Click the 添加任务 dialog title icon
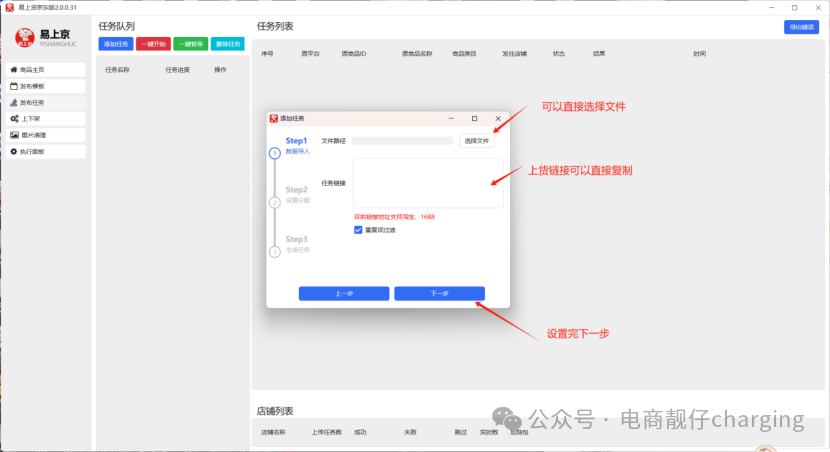830x452 pixels. [274, 118]
